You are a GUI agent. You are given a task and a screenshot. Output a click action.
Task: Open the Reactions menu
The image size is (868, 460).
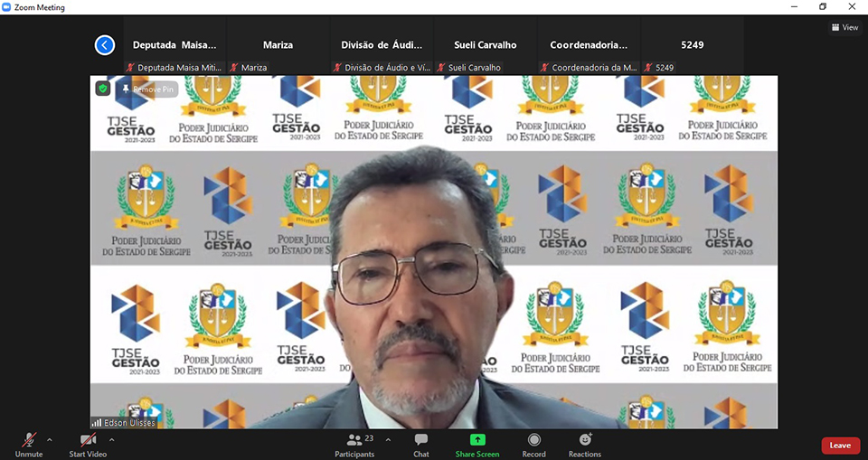pyautogui.click(x=584, y=442)
